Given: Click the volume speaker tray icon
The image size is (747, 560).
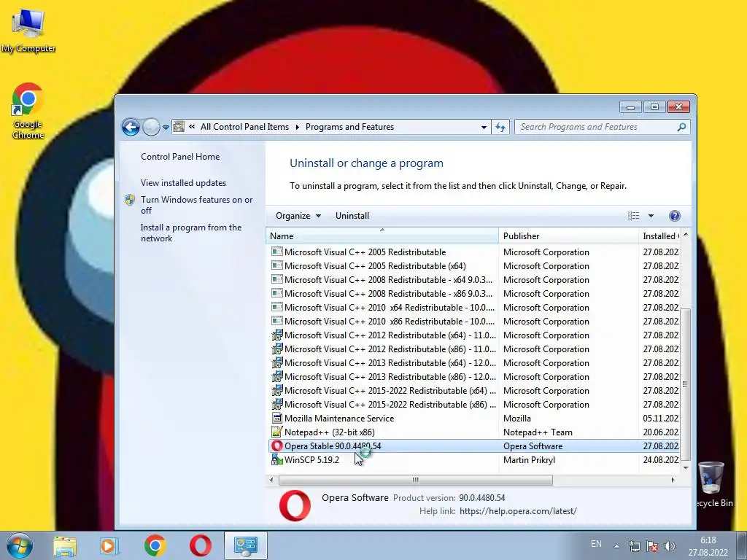Looking at the screenshot, I should 670,545.
